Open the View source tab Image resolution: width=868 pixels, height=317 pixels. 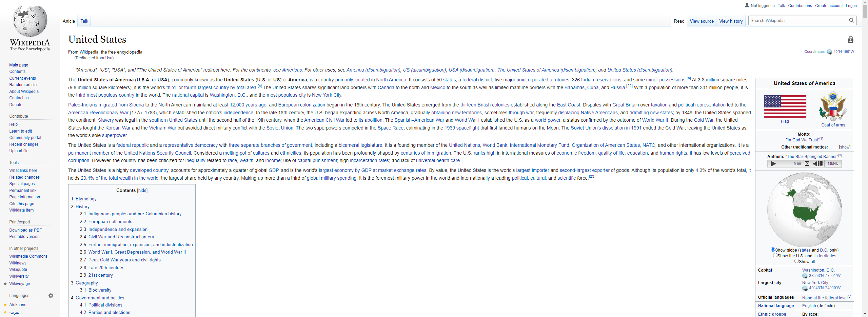(702, 21)
